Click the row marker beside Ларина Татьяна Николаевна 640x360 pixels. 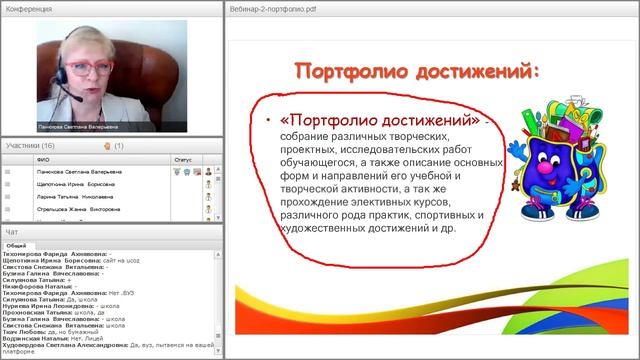(7, 197)
